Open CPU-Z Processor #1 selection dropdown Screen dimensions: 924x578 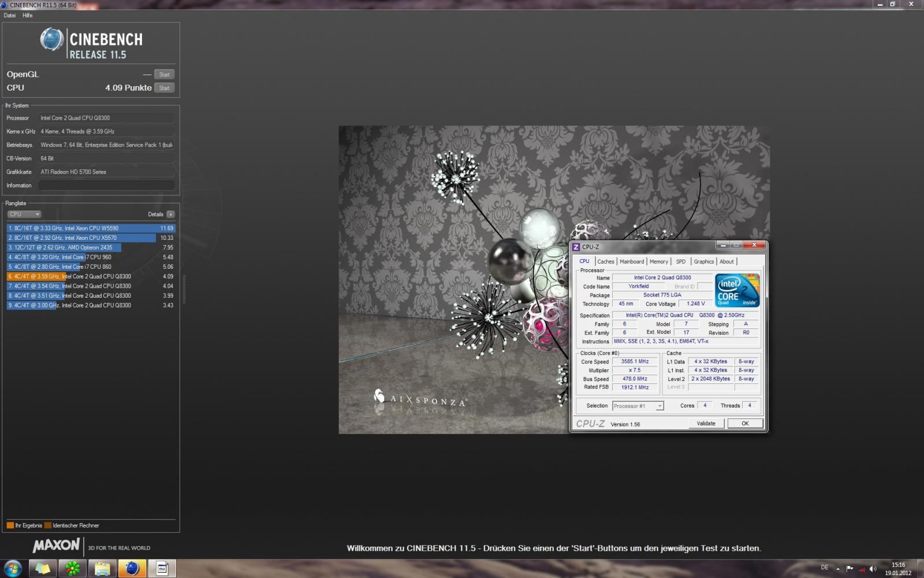point(638,406)
